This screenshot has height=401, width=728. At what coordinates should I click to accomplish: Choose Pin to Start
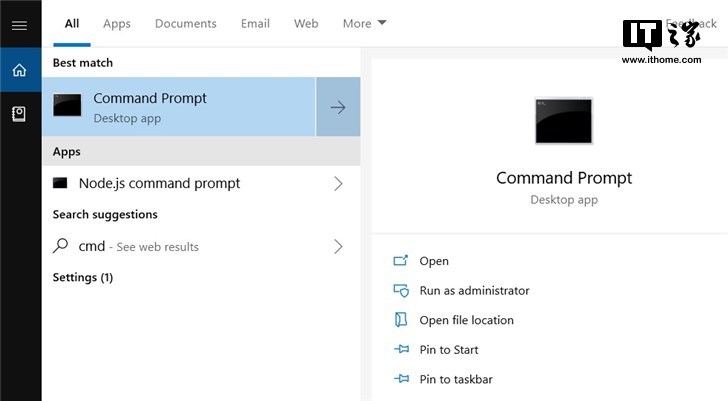[449, 349]
